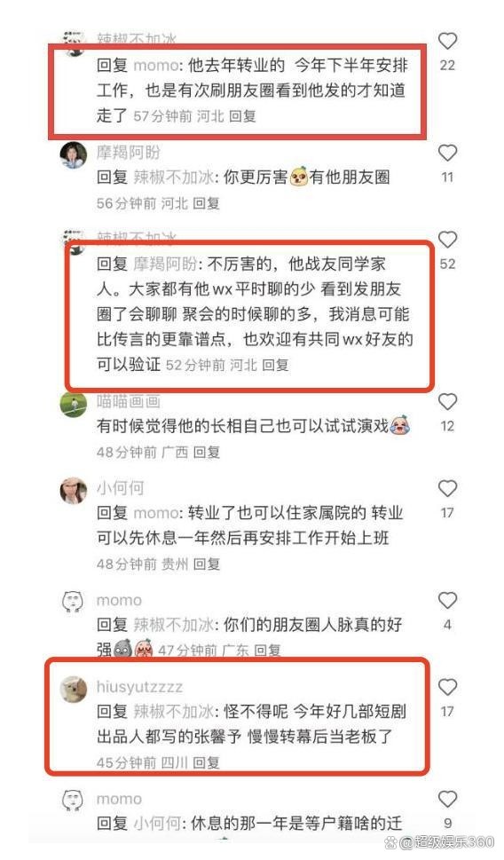The image size is (504, 860).
Task: Open 摩羯阿盼's profile avatar
Action: (73, 155)
